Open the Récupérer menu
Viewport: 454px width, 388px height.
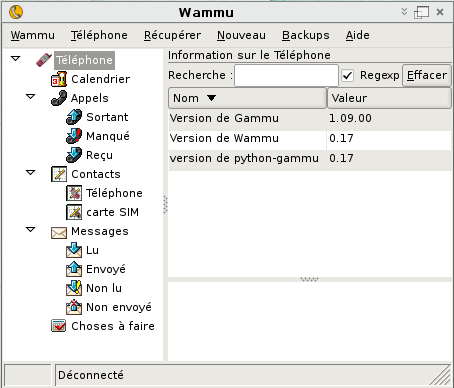pyautogui.click(x=172, y=35)
